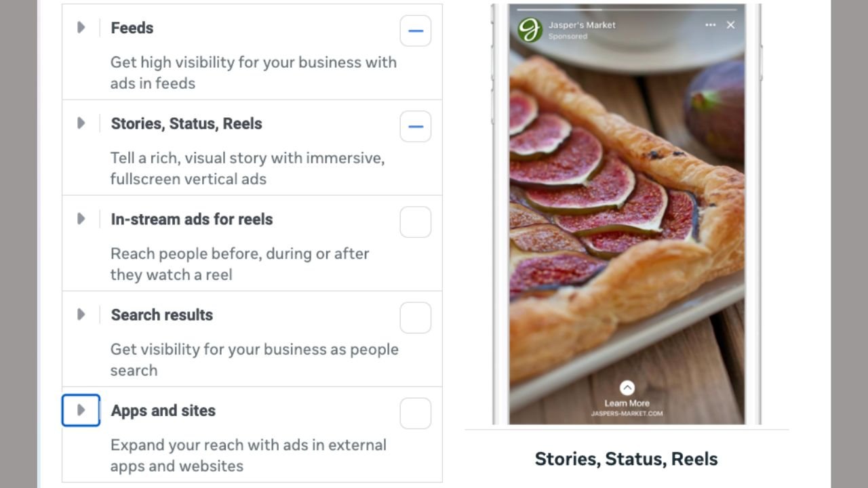Screen dimensions: 868x488
Task: Expand the Apps and sites group
Action: [81, 410]
